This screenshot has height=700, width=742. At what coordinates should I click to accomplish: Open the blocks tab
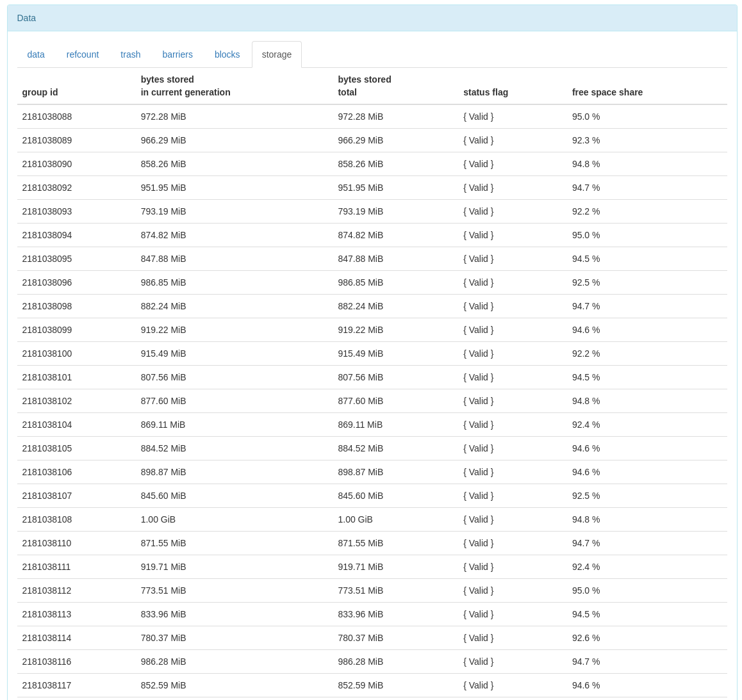point(227,54)
